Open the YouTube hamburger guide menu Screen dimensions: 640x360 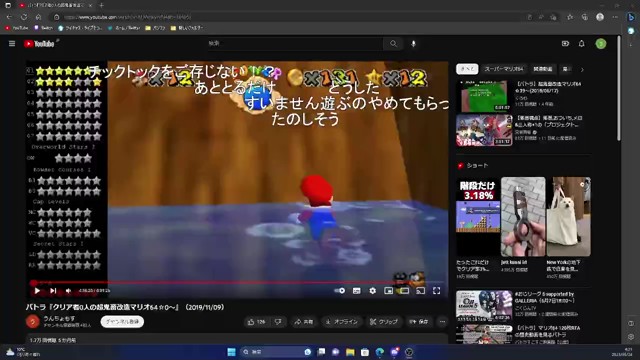12,44
